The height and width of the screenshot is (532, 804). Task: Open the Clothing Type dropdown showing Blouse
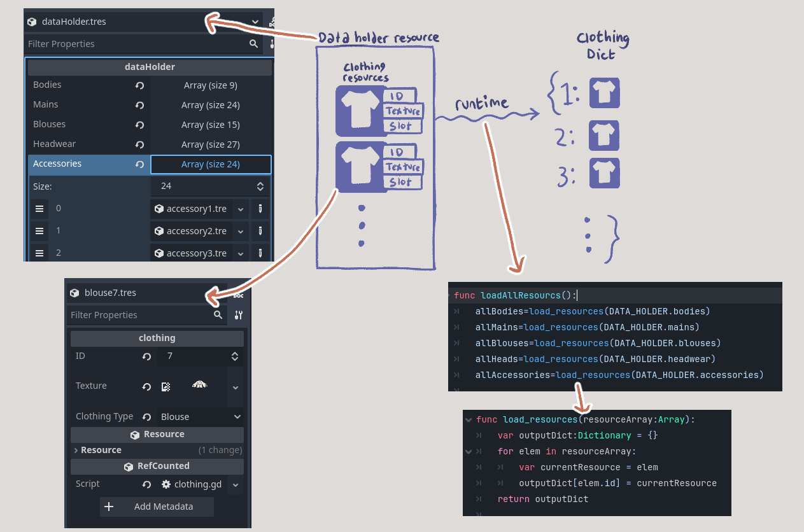pyautogui.click(x=201, y=416)
